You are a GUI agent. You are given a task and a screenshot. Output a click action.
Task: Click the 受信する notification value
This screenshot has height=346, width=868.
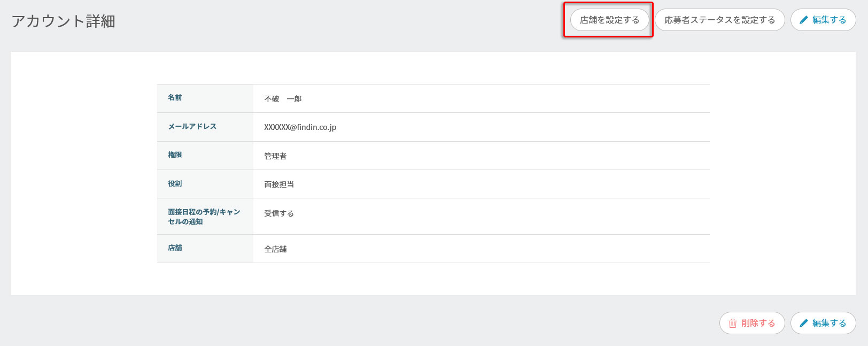click(x=279, y=213)
